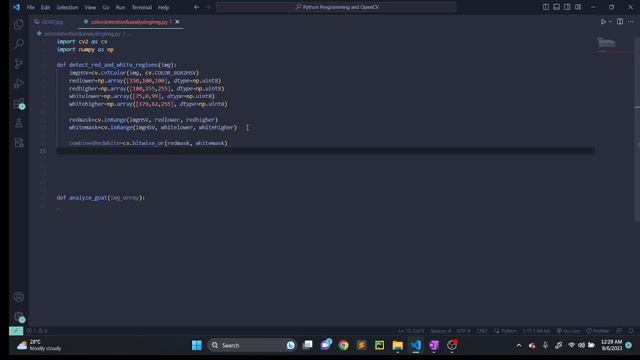Click the code minimap preview
Viewport: 640px width, 360px height.
click(606, 43)
